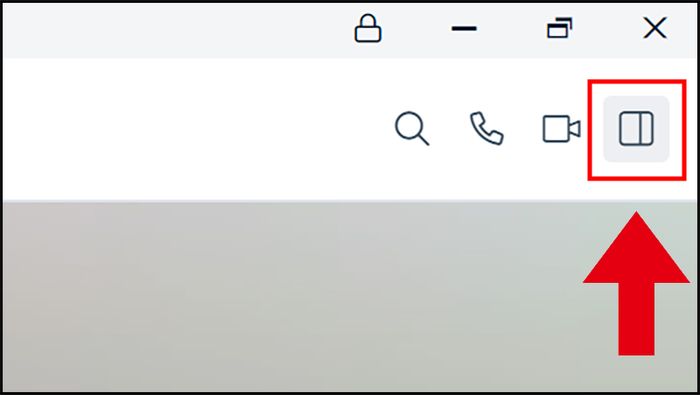Start a voice call with phone icon

(x=487, y=129)
